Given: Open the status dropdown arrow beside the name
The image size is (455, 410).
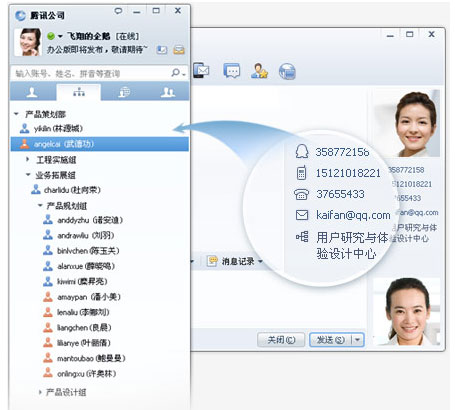Looking at the screenshot, I should (x=60, y=36).
